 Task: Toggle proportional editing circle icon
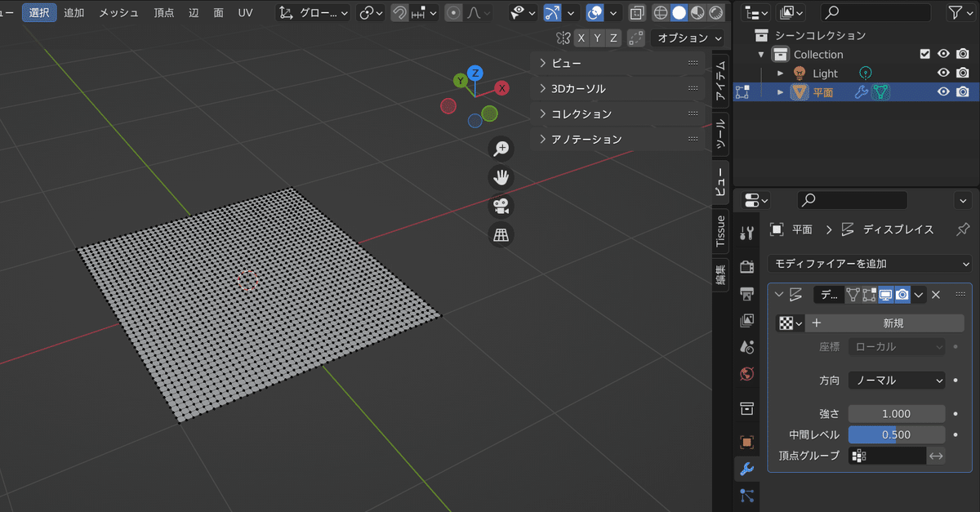click(x=453, y=13)
